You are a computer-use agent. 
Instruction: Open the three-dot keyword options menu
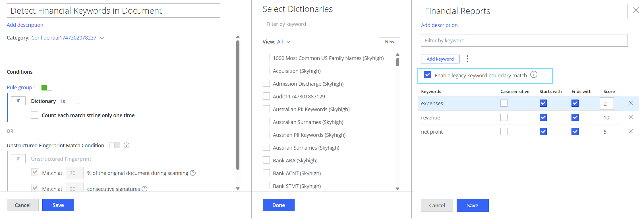(467, 59)
